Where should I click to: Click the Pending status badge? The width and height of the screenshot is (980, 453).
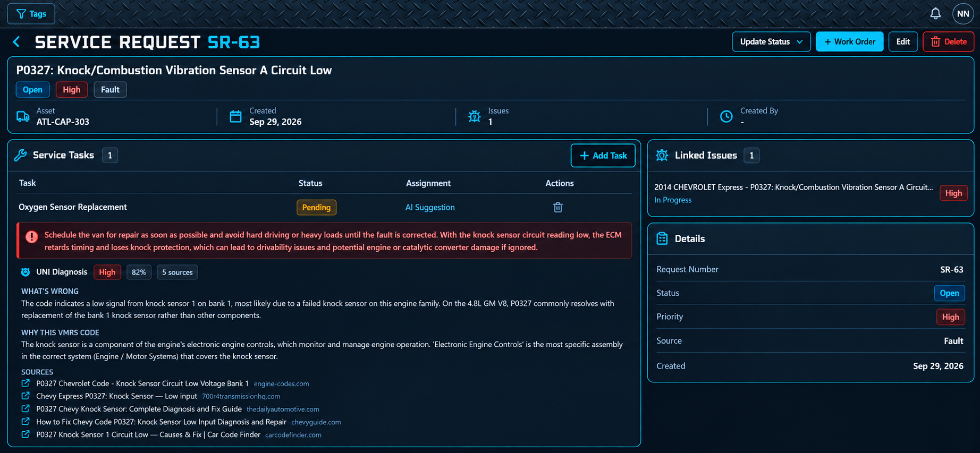tap(316, 207)
